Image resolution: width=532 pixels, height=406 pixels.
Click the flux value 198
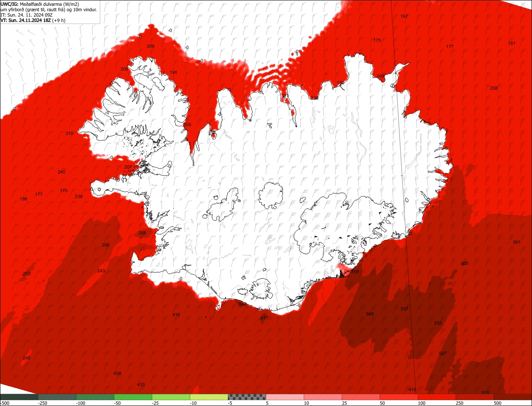23,199
